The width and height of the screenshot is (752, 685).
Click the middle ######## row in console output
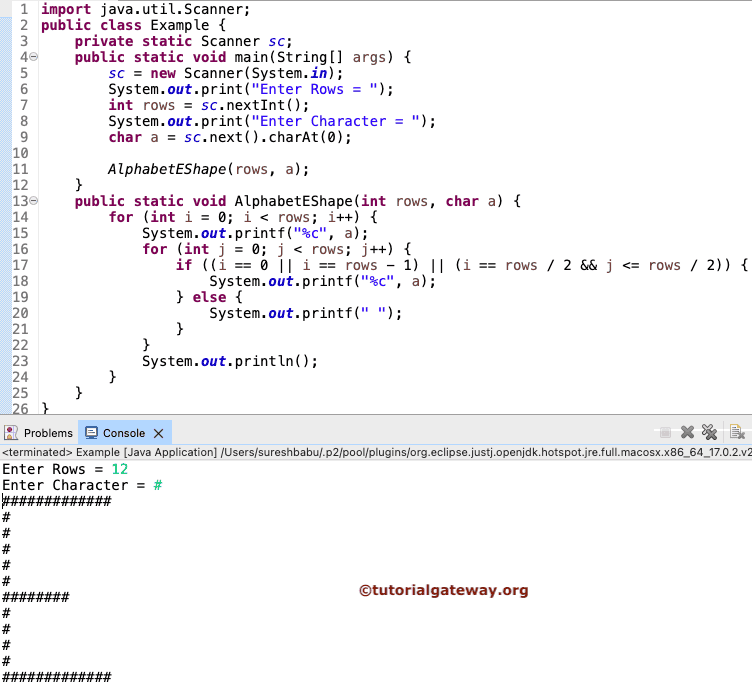pos(36,597)
